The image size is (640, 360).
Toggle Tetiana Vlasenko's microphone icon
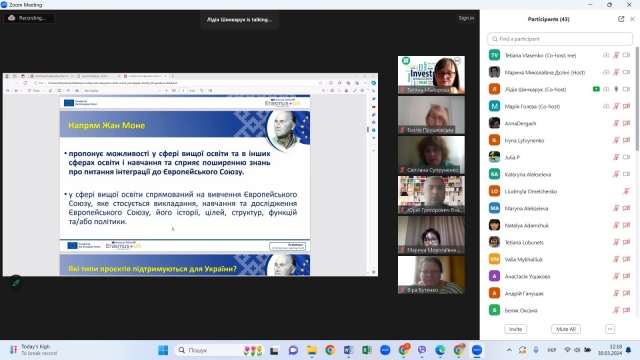(x=616, y=55)
